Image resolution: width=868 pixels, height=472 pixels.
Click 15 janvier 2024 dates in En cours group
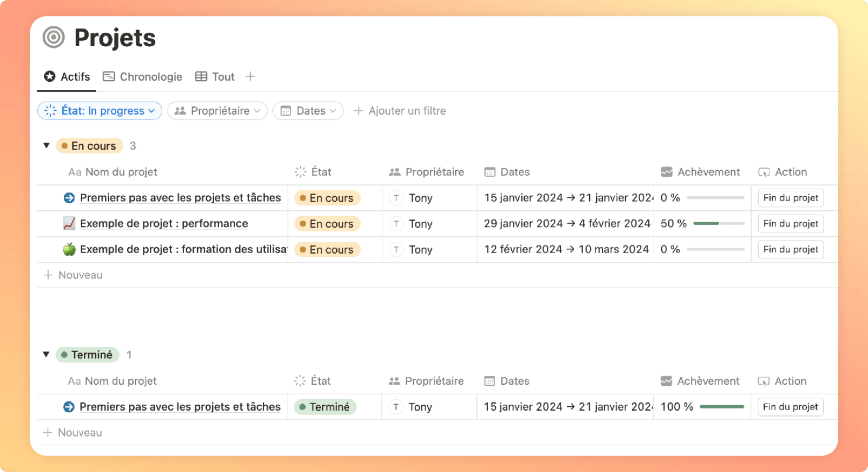coord(569,198)
